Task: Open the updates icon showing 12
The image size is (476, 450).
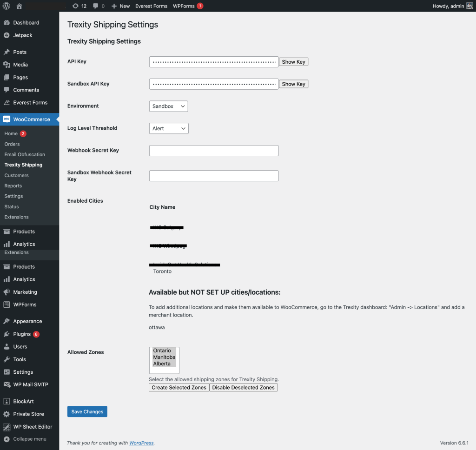Action: coord(79,6)
